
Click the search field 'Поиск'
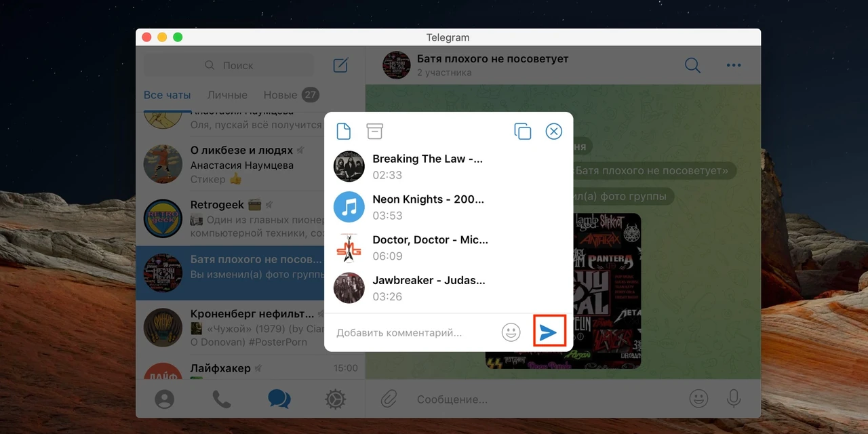click(x=229, y=65)
